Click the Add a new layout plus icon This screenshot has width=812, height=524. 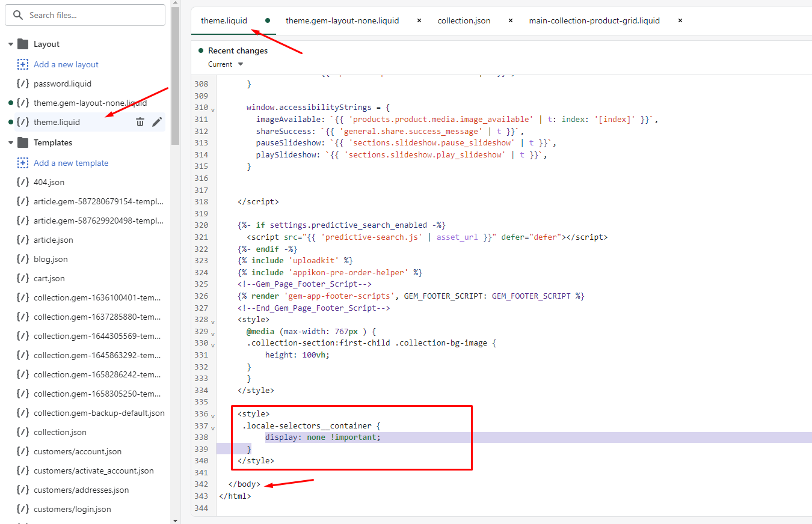click(23, 64)
